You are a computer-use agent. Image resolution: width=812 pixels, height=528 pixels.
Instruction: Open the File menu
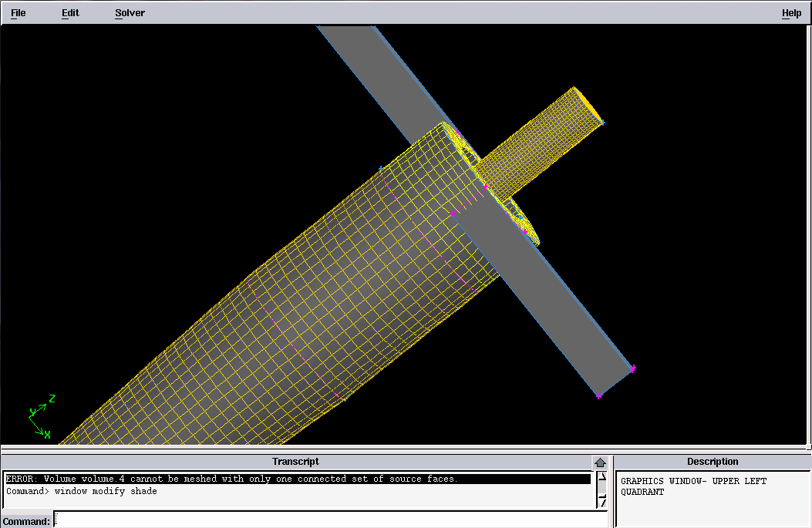click(x=18, y=13)
